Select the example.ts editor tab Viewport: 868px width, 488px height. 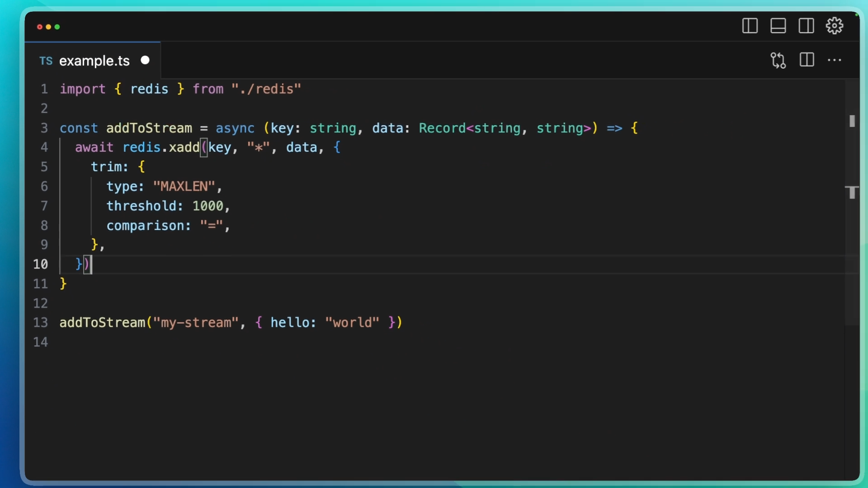pyautogui.click(x=94, y=61)
